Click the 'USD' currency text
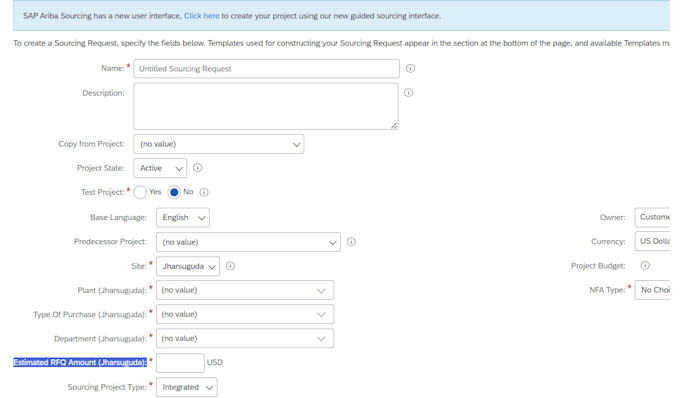This screenshot has height=398, width=680. click(215, 362)
